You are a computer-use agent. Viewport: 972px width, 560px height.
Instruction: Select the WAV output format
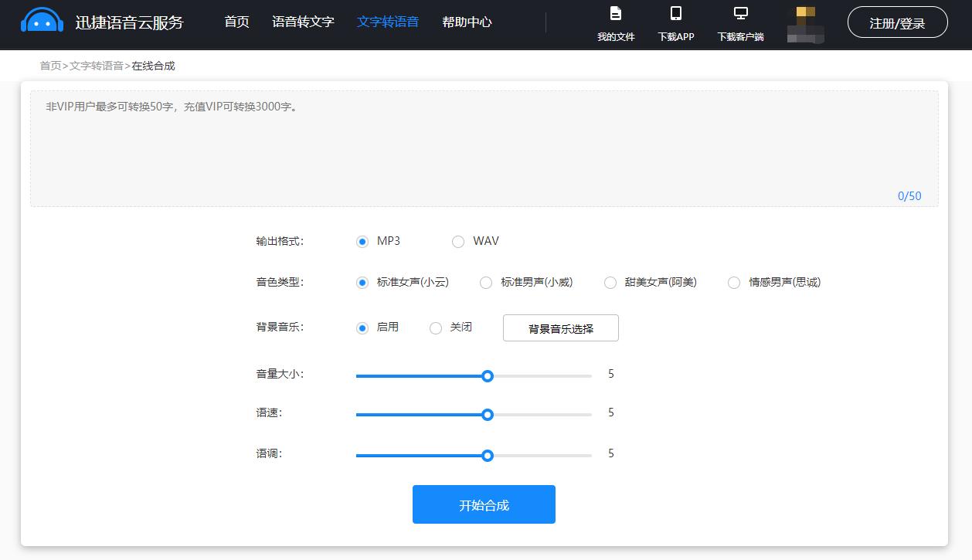(457, 241)
